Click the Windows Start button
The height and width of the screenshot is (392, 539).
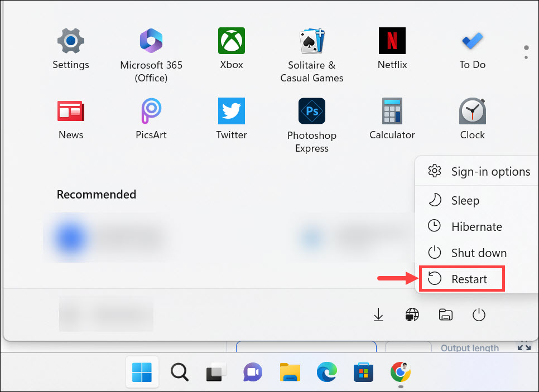pyautogui.click(x=142, y=372)
